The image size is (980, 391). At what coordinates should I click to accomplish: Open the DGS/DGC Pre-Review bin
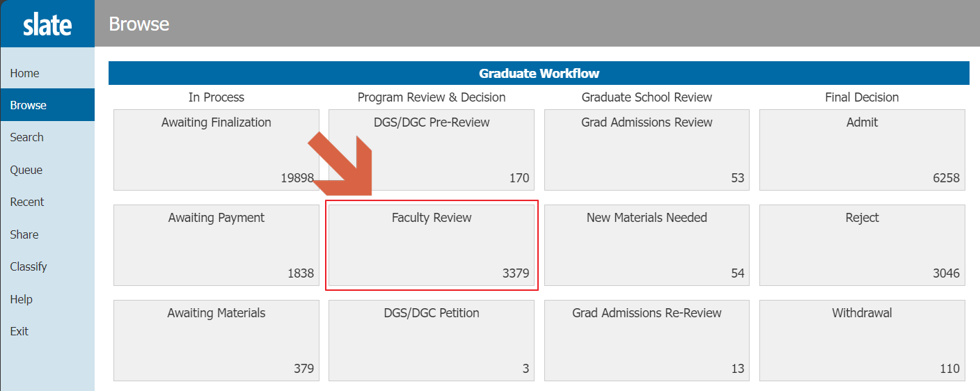pyautogui.click(x=432, y=150)
